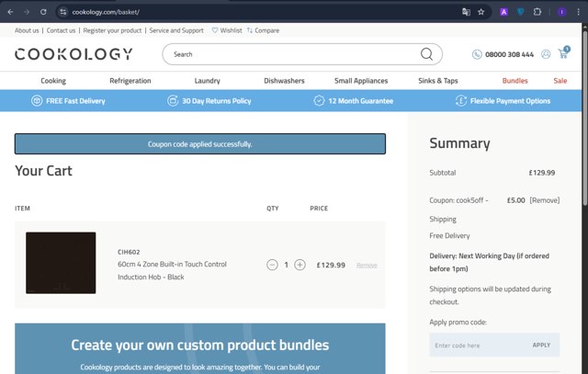Click the Create your own custom product bundles banner
This screenshot has width=588, height=374.
click(x=200, y=348)
